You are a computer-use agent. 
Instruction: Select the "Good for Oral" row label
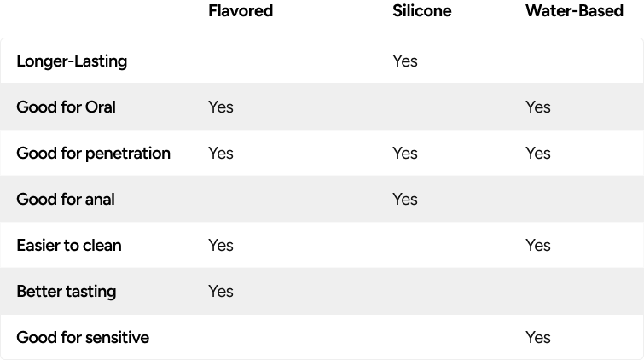[x=66, y=107]
